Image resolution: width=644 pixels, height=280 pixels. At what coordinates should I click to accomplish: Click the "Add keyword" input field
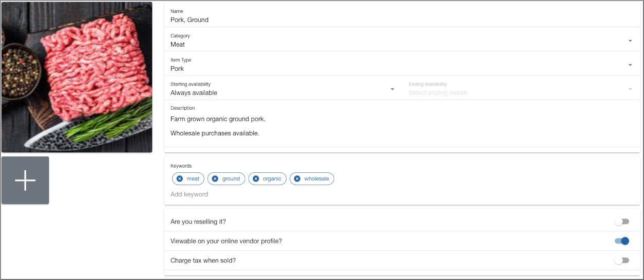(402, 194)
